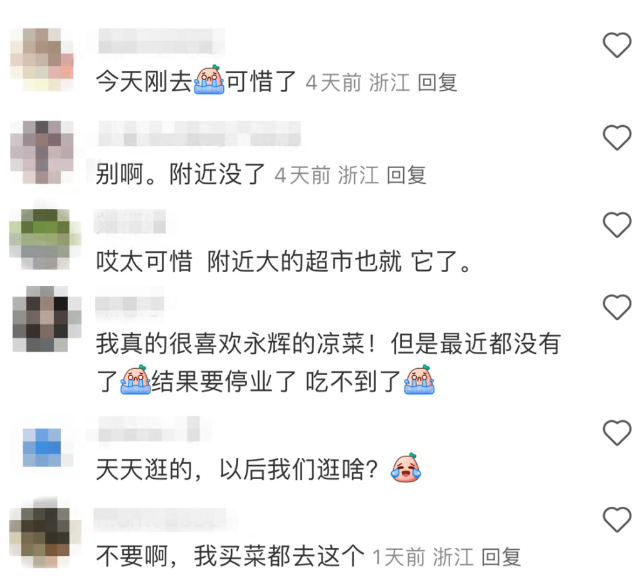This screenshot has width=642, height=582.
Task: Like the comment '别啊。附近没了'
Action: [x=617, y=137]
